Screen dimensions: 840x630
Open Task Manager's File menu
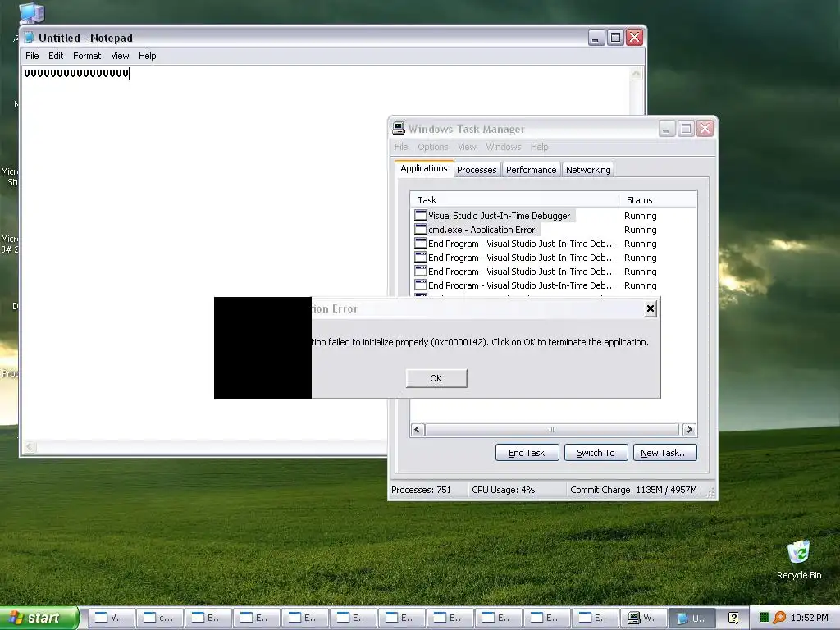click(401, 147)
